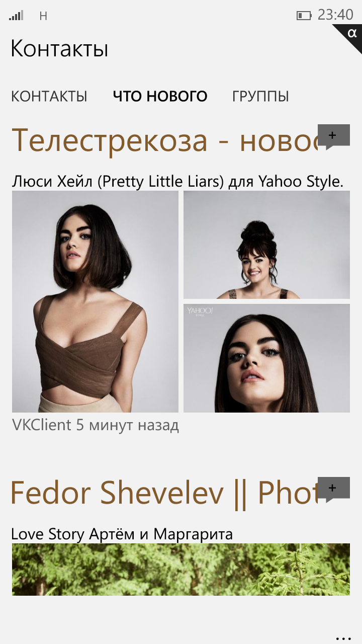Open Телестрекоза - новости group title
362x644 pixels.
click(x=165, y=140)
